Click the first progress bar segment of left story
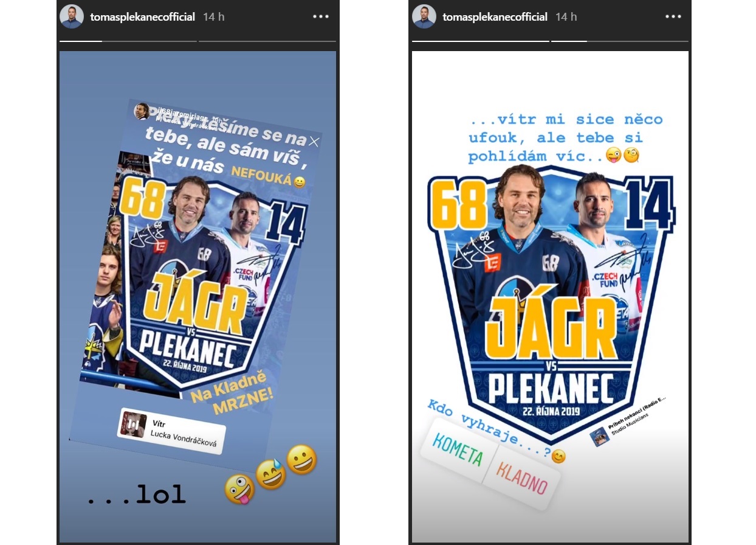The width and height of the screenshot is (756, 545). pos(81,41)
